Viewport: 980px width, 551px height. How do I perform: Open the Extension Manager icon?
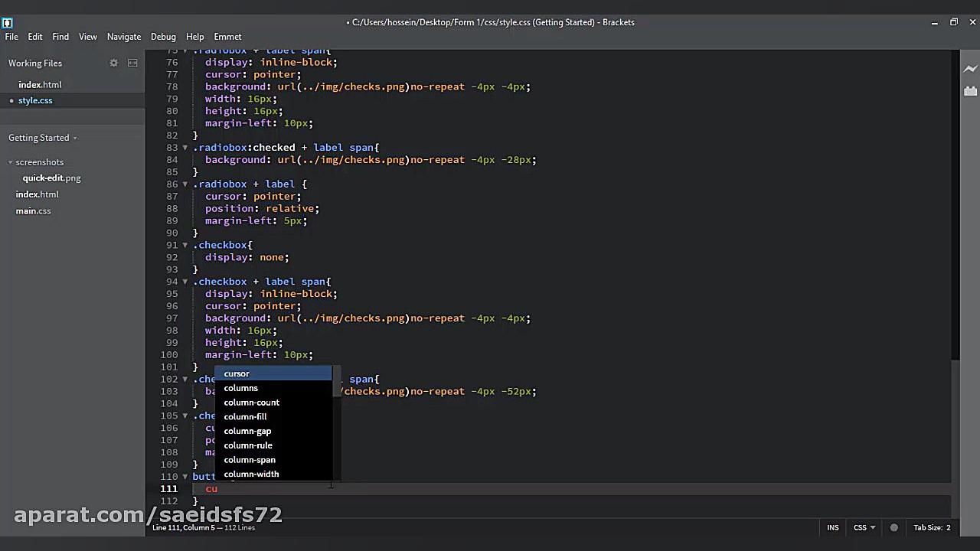[970, 91]
